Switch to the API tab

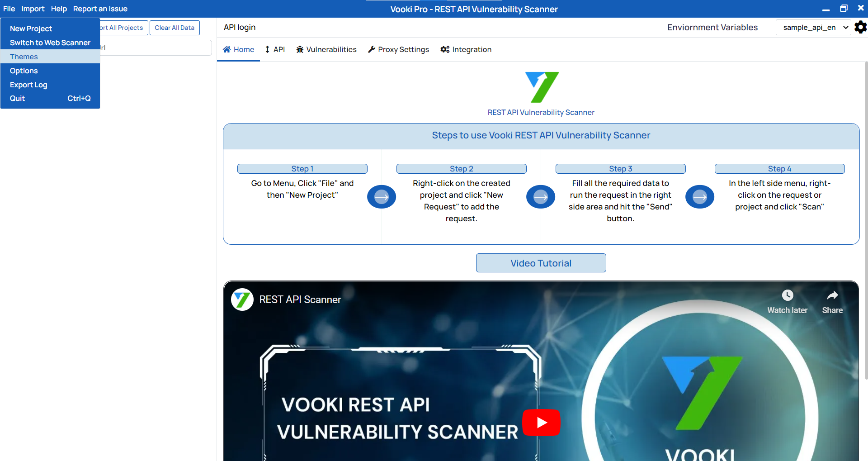(275, 49)
